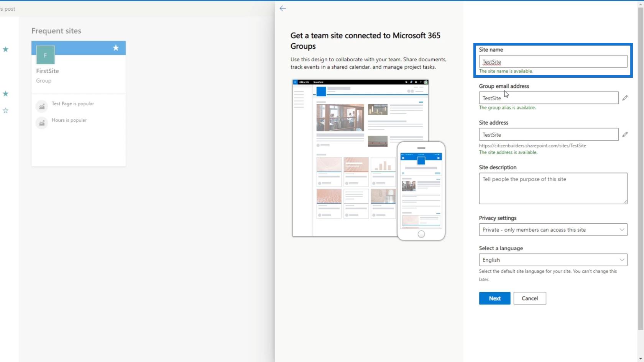
Task: Open the FirstSite link
Action: pos(48,71)
